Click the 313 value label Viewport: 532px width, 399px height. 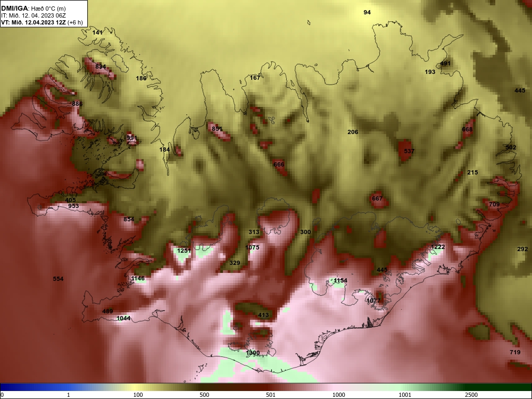[254, 232]
